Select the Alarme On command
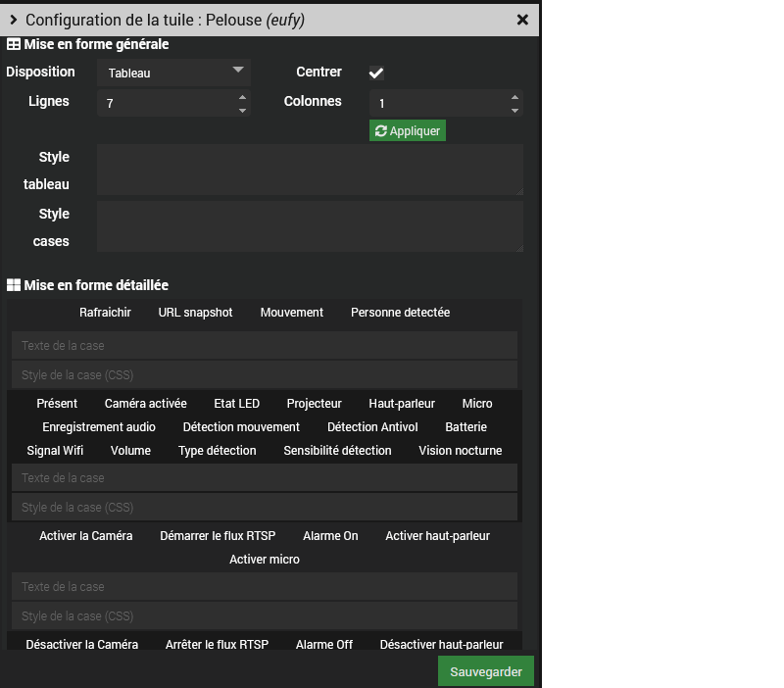Image resolution: width=784 pixels, height=688 pixels. pos(330,536)
